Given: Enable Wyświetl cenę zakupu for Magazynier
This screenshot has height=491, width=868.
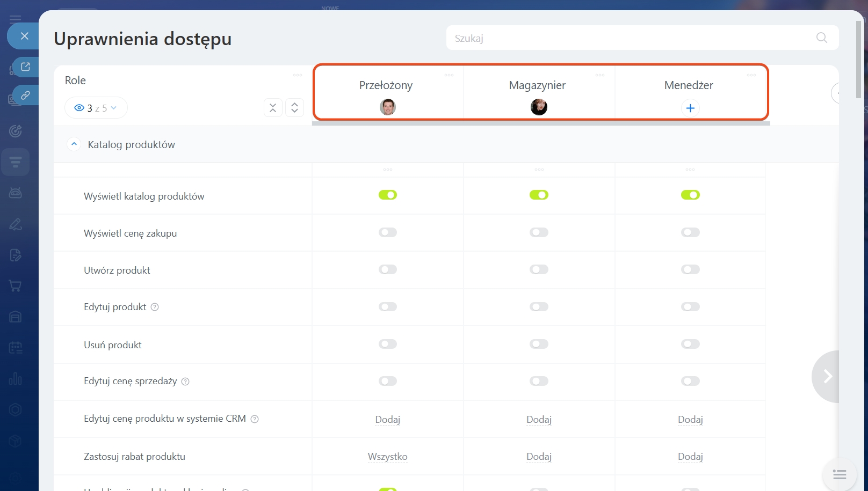Looking at the screenshot, I should [539, 232].
